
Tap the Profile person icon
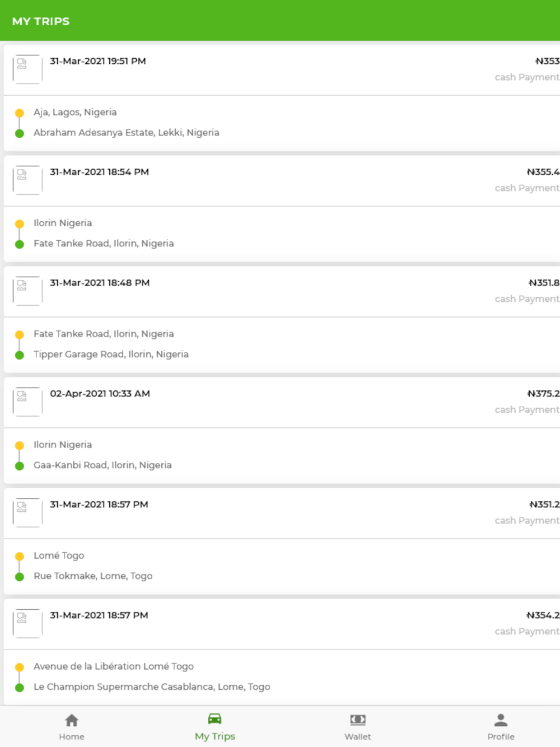point(501,720)
